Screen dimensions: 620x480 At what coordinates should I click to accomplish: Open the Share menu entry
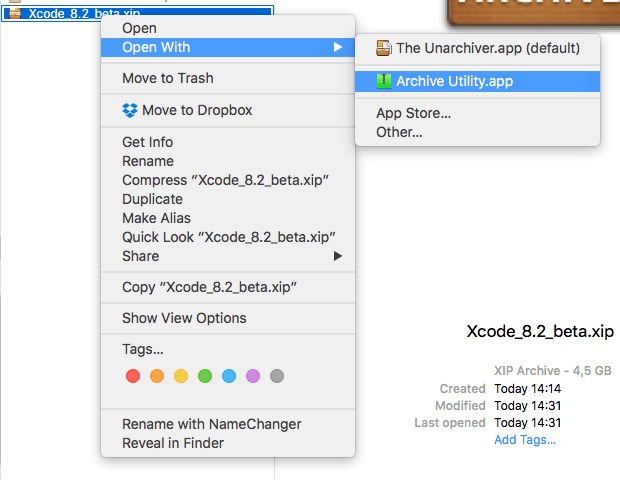click(x=228, y=256)
